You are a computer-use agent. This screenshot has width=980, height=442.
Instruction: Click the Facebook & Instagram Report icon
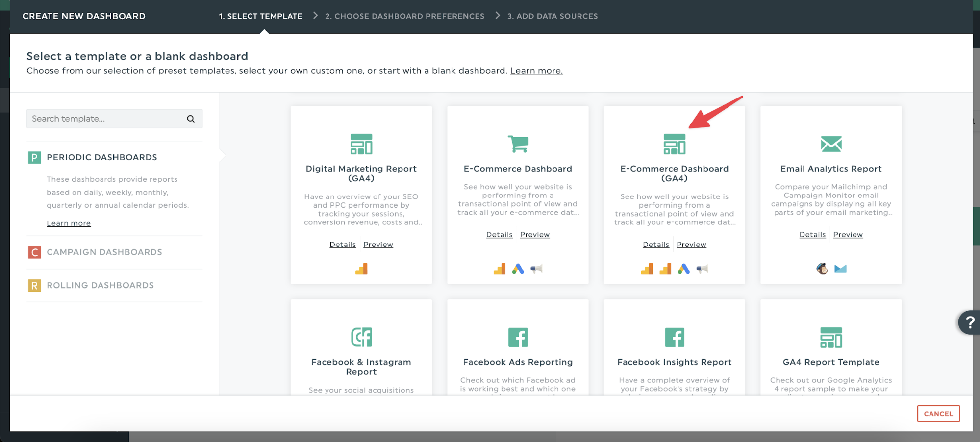point(361,337)
